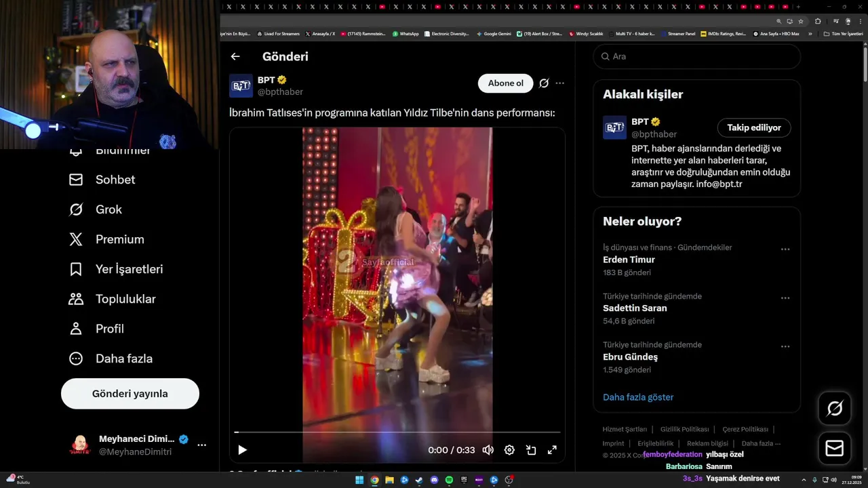Open Steam from the taskbar
Screen dimensions: 868x488
[419, 480]
